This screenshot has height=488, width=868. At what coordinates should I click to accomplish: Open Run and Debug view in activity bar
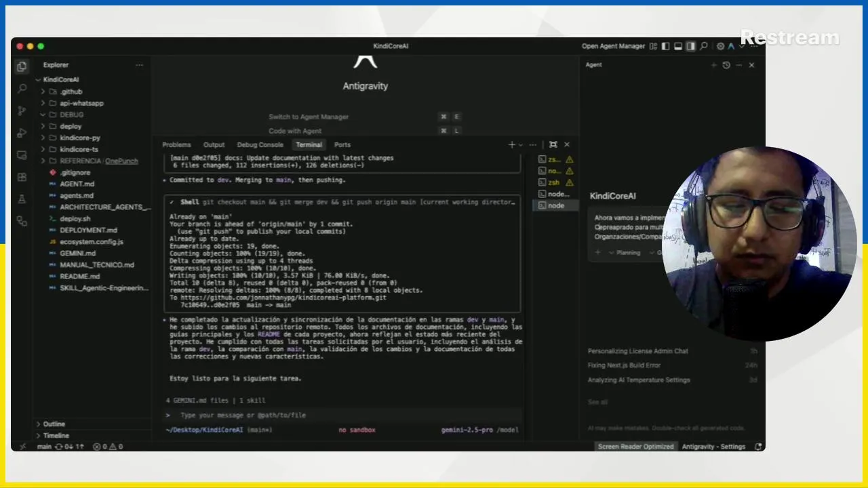tap(22, 133)
